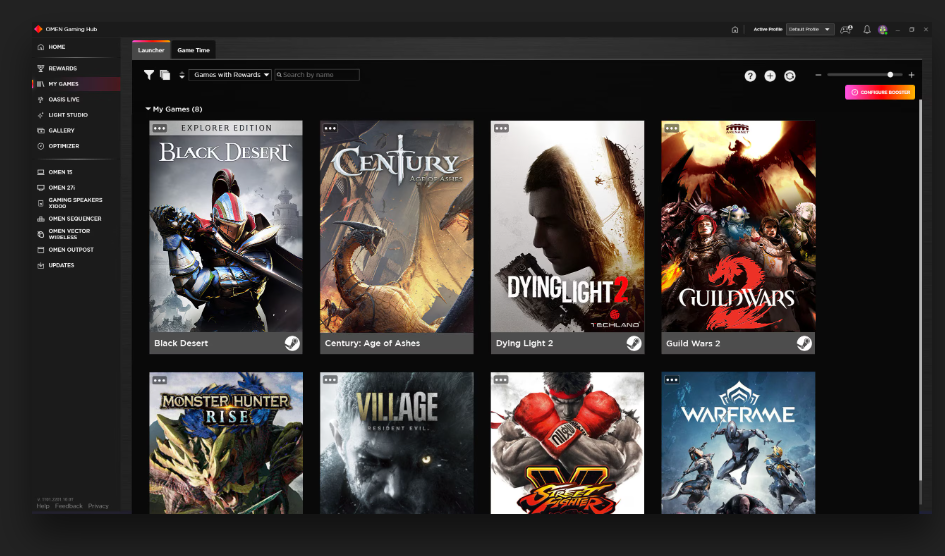The width and height of the screenshot is (945, 556).
Task: Open the notifications bell
Action: click(x=867, y=29)
